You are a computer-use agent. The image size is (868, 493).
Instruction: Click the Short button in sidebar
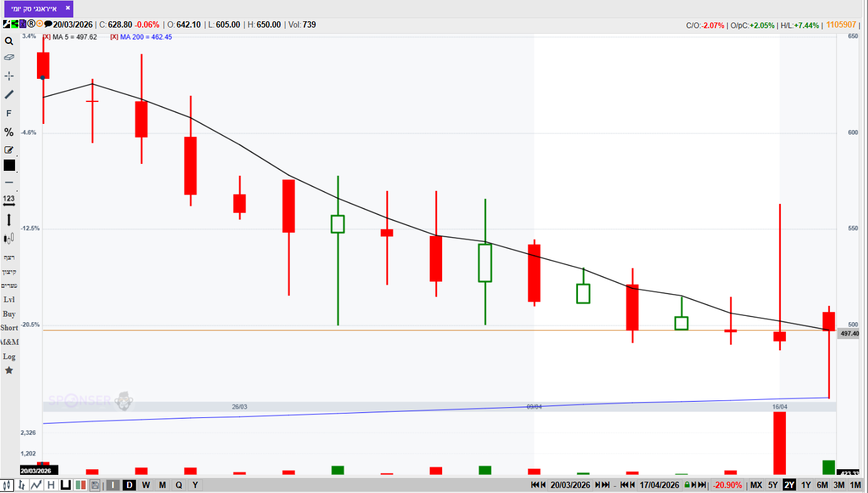pos(9,328)
